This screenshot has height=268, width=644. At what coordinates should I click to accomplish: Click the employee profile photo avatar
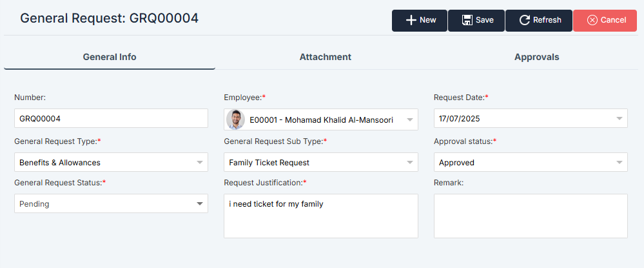coord(236,119)
